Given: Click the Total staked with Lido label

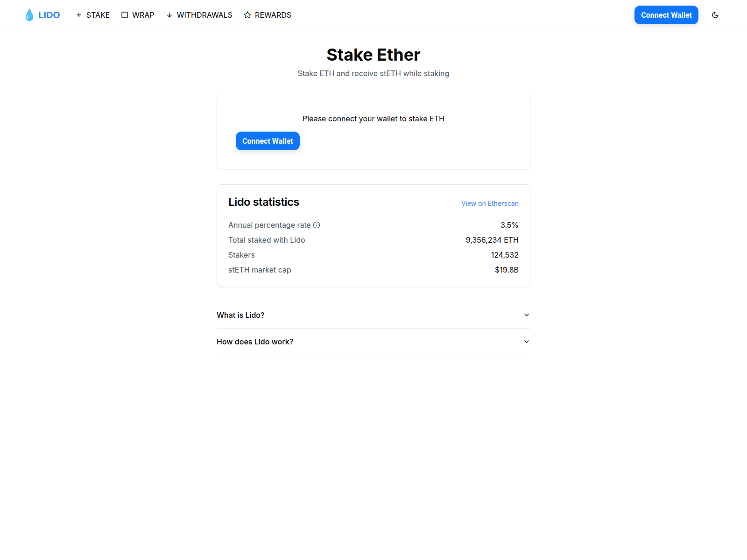Looking at the screenshot, I should 267,240.
